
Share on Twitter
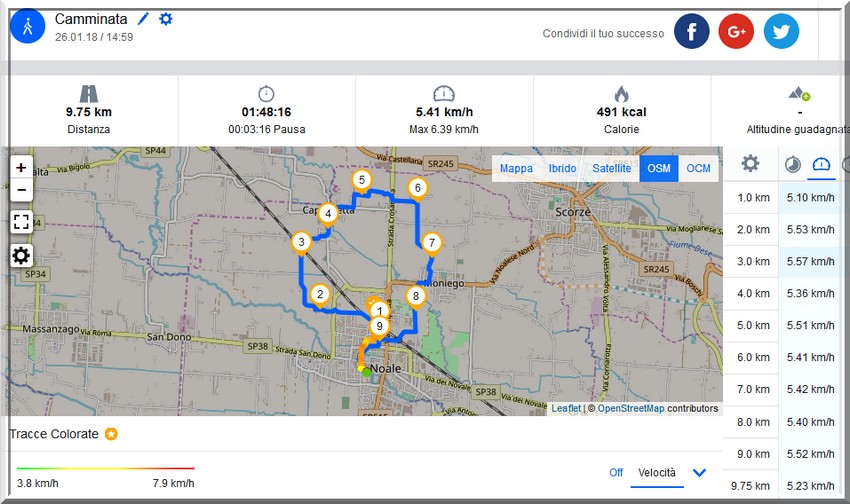point(781,31)
